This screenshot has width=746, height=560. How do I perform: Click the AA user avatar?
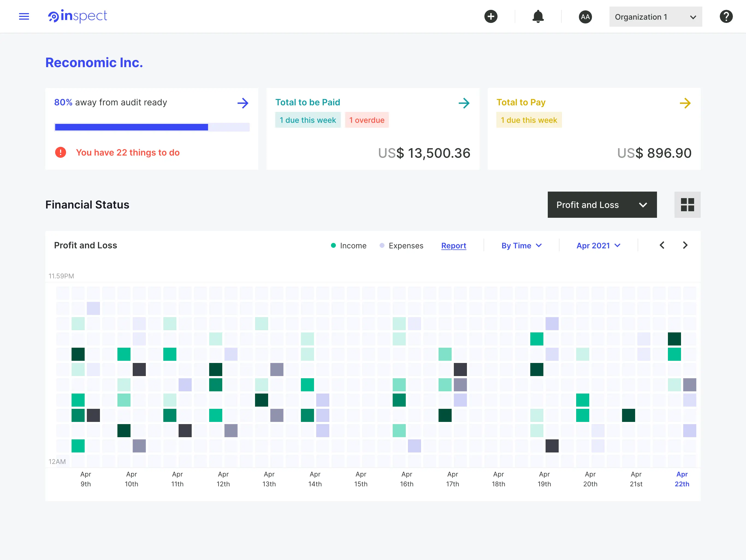[x=585, y=17]
